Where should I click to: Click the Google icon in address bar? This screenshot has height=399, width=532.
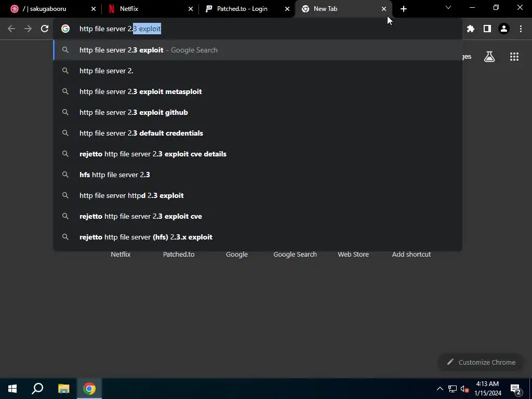65,29
